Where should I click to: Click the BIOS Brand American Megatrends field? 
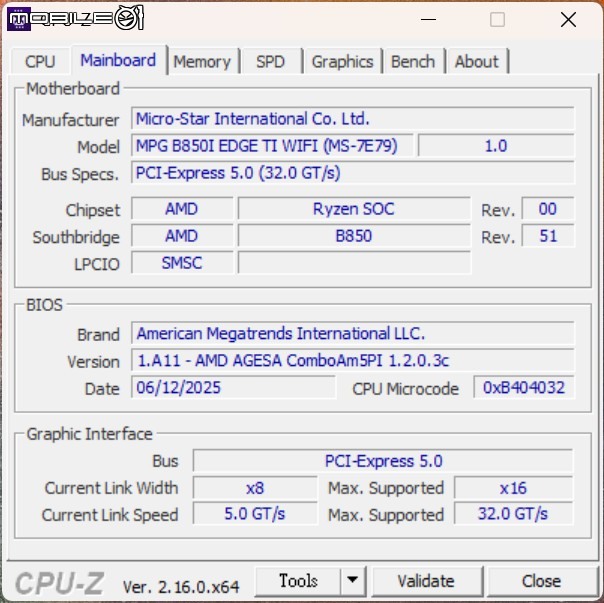352,333
